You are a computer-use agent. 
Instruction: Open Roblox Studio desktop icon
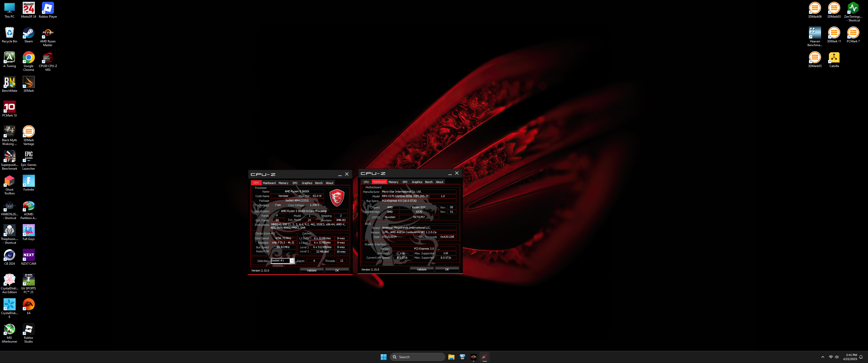tap(29, 333)
